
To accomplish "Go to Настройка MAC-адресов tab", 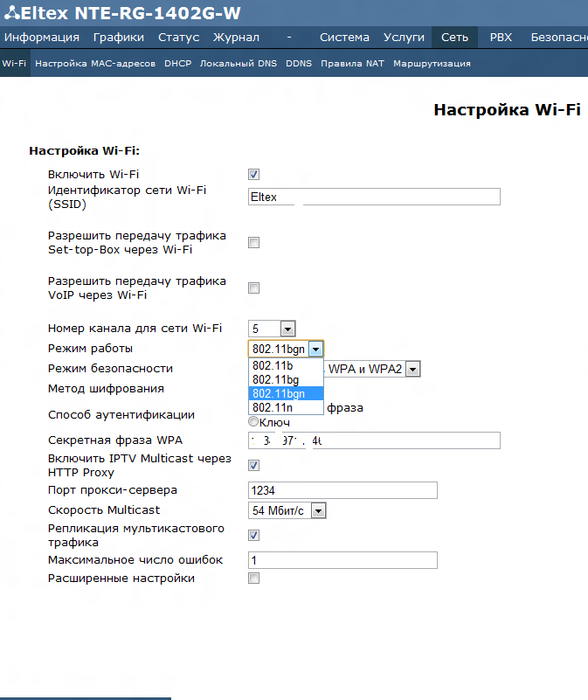I will click(95, 64).
